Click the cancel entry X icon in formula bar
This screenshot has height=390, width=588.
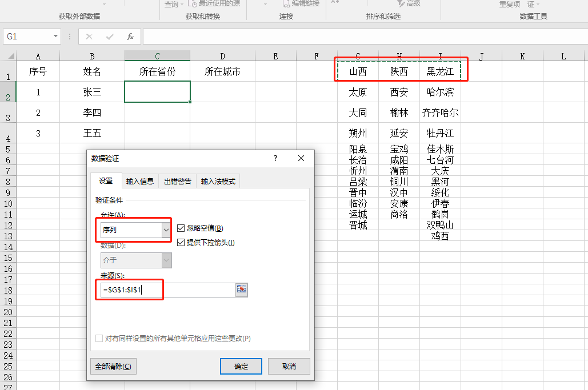click(89, 37)
